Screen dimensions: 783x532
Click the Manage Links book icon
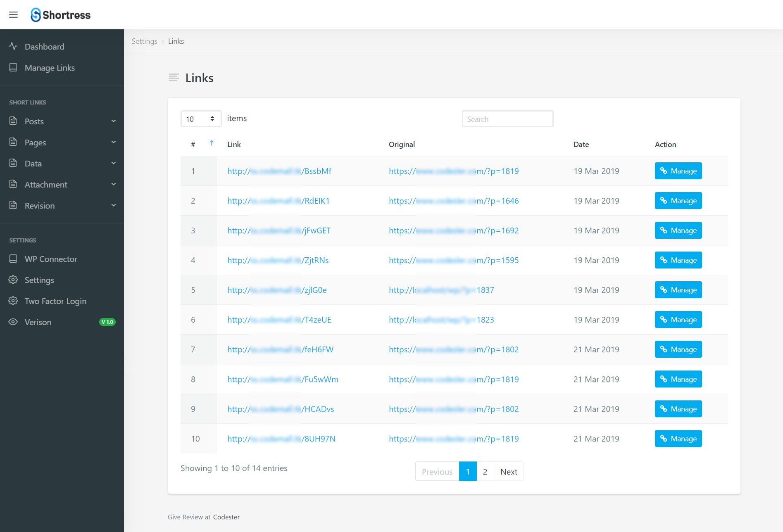(13, 67)
